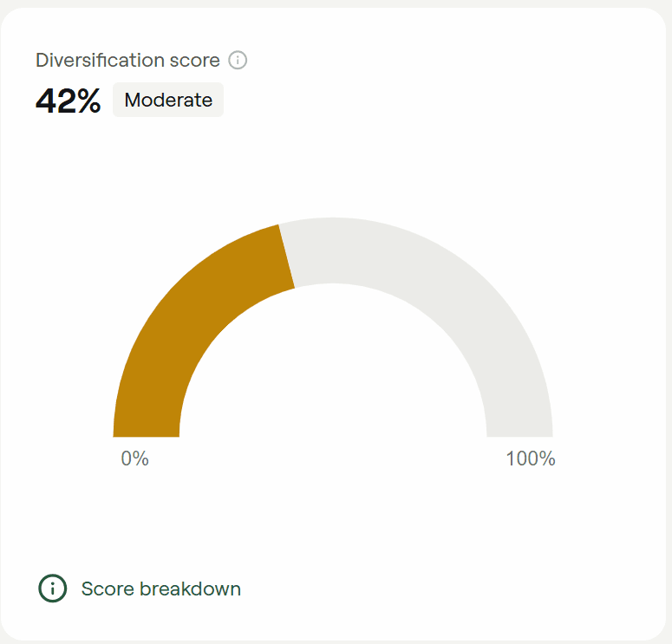Click the word breakdown in the bottom link

190,589
